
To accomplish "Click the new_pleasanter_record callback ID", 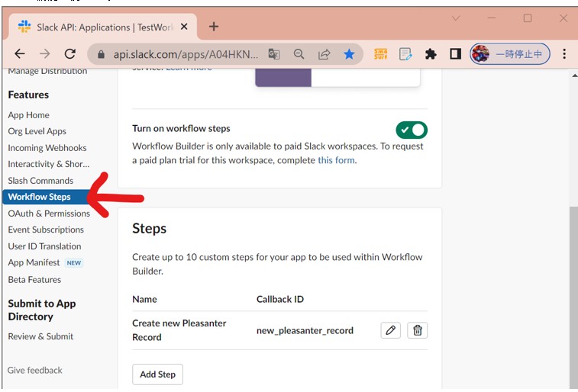I will click(x=305, y=330).
